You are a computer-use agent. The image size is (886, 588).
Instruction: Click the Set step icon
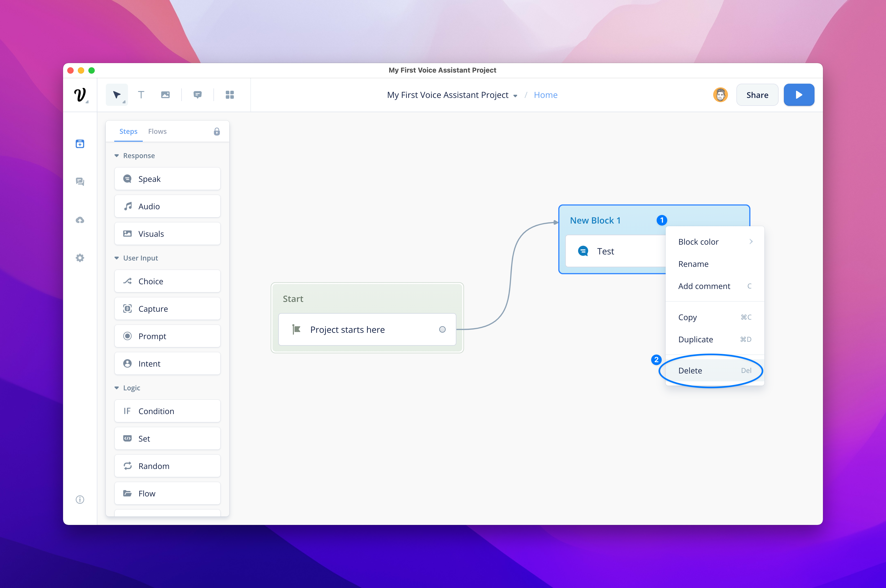click(127, 438)
